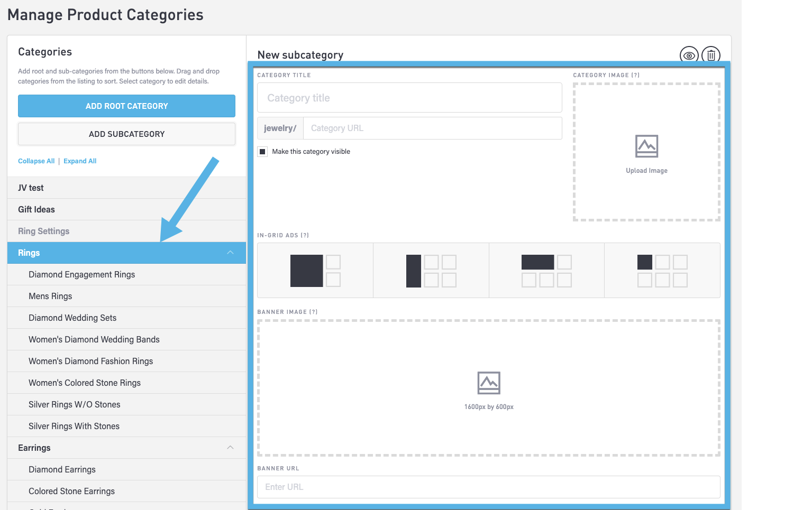
Task: Select the large-left-block in-grid ad layout
Action: (315, 271)
